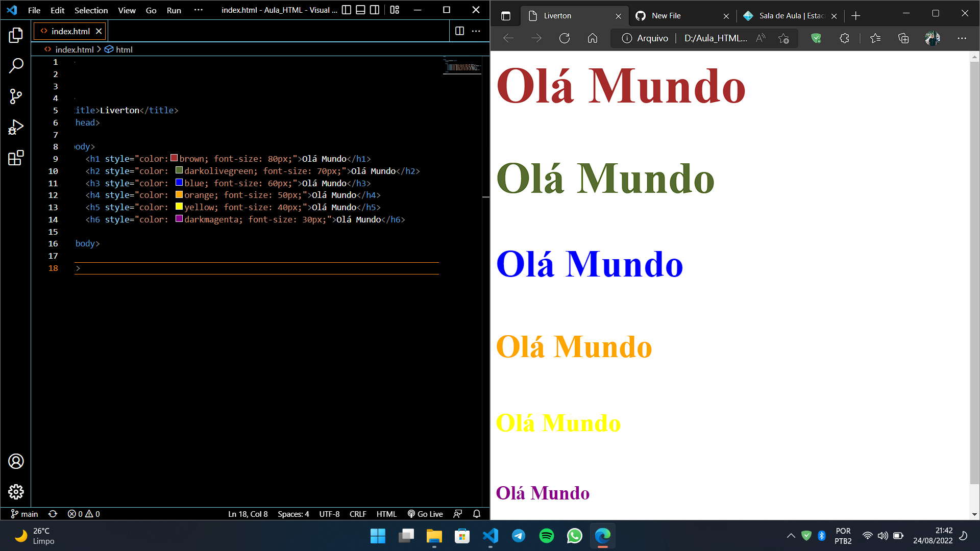This screenshot has height=551, width=980.
Task: Open the Search panel
Action: click(x=16, y=65)
